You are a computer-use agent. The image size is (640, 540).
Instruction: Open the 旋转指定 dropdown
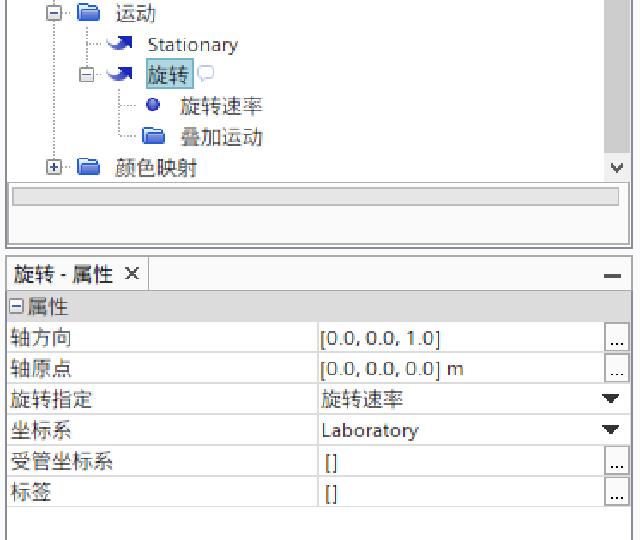(611, 399)
